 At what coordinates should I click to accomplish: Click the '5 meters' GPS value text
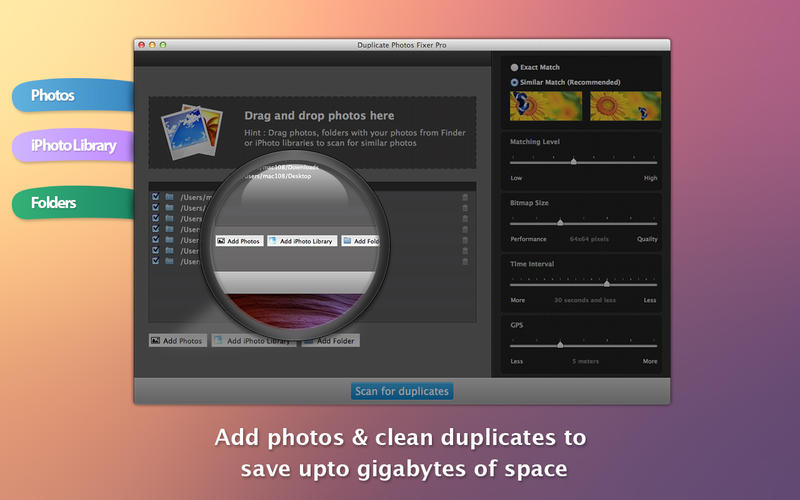[x=585, y=361]
